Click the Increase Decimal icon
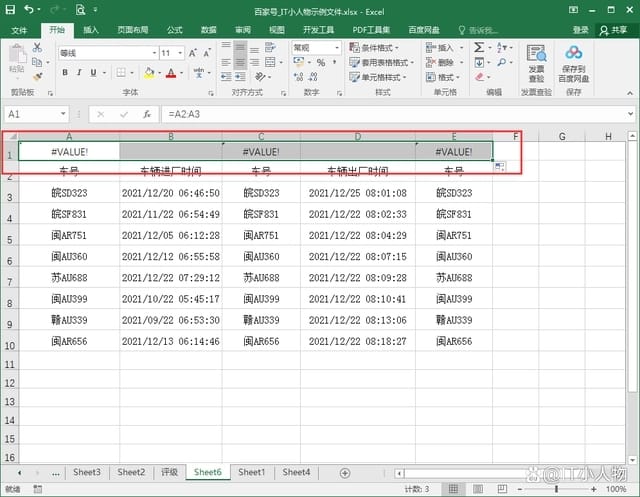Image resolution: width=640 pixels, height=497 pixels. pos(298,77)
